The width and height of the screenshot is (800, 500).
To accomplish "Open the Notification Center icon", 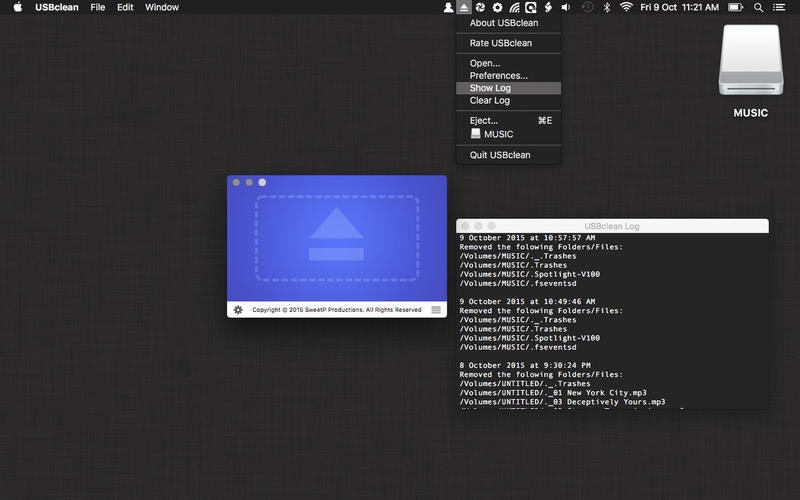I will (779, 7).
